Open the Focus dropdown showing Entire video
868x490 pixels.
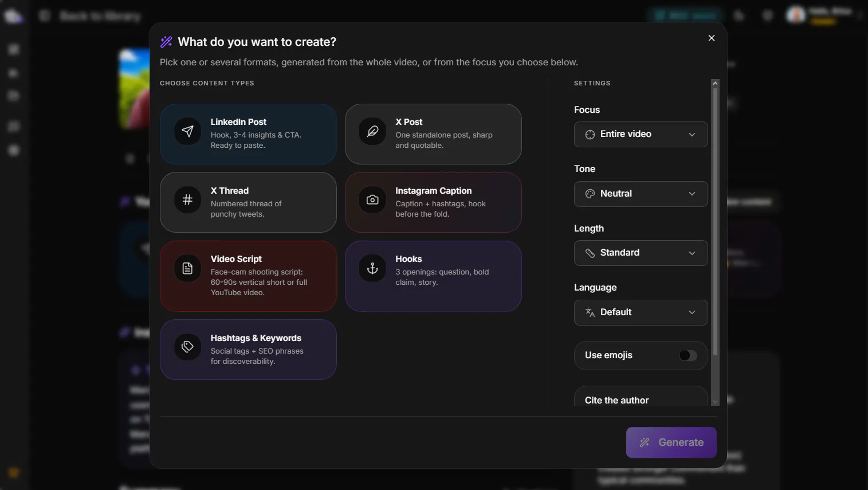pyautogui.click(x=641, y=134)
